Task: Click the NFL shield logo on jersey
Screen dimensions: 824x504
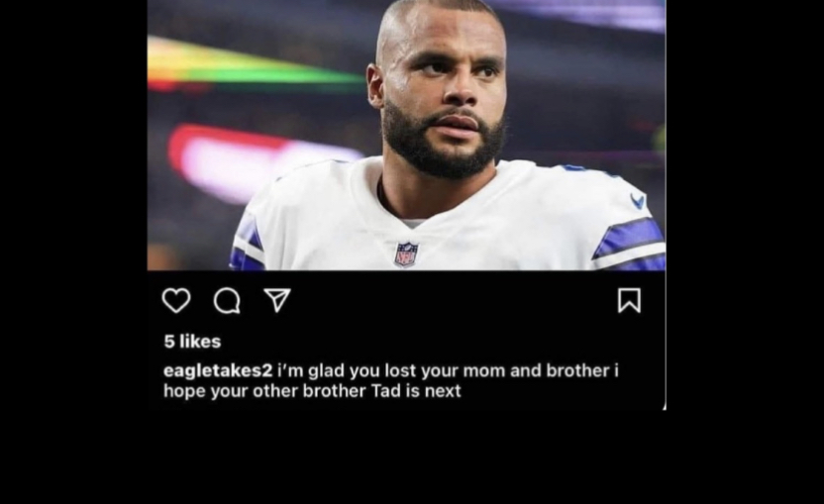Action: 407,254
